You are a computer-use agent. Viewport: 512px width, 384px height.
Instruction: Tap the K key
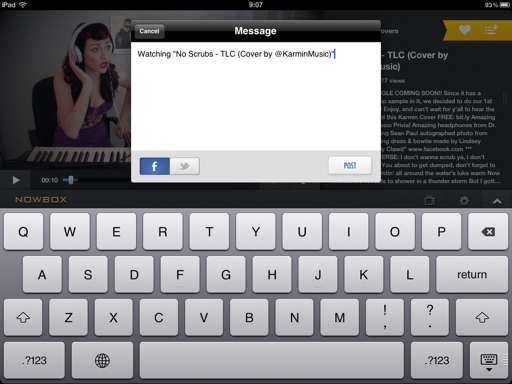(364, 275)
